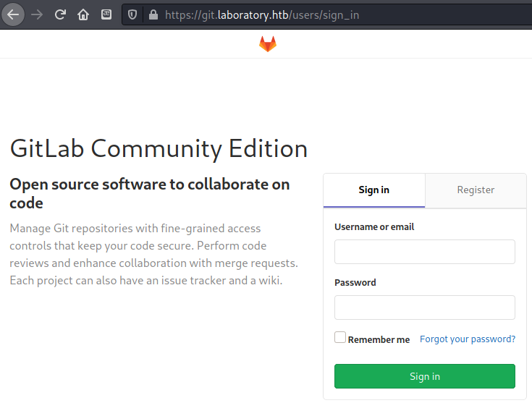This screenshot has width=532, height=403.
Task: Click the Password field label
Action: point(355,282)
